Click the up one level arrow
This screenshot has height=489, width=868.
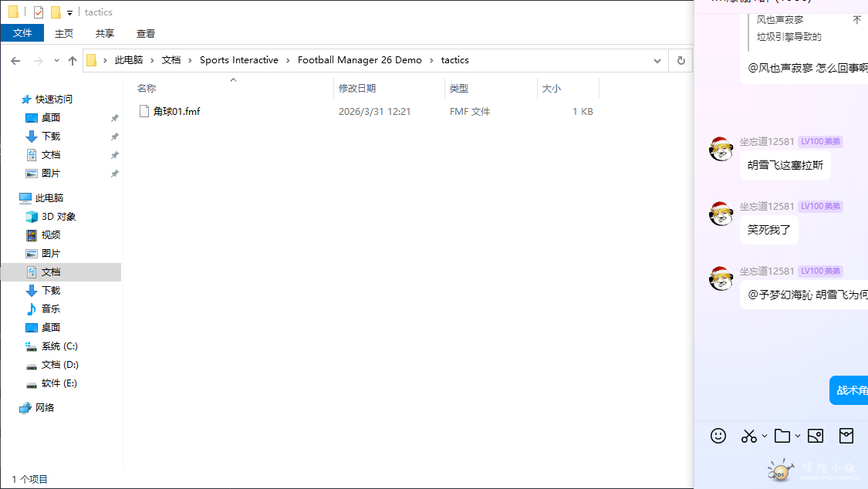pos(73,59)
